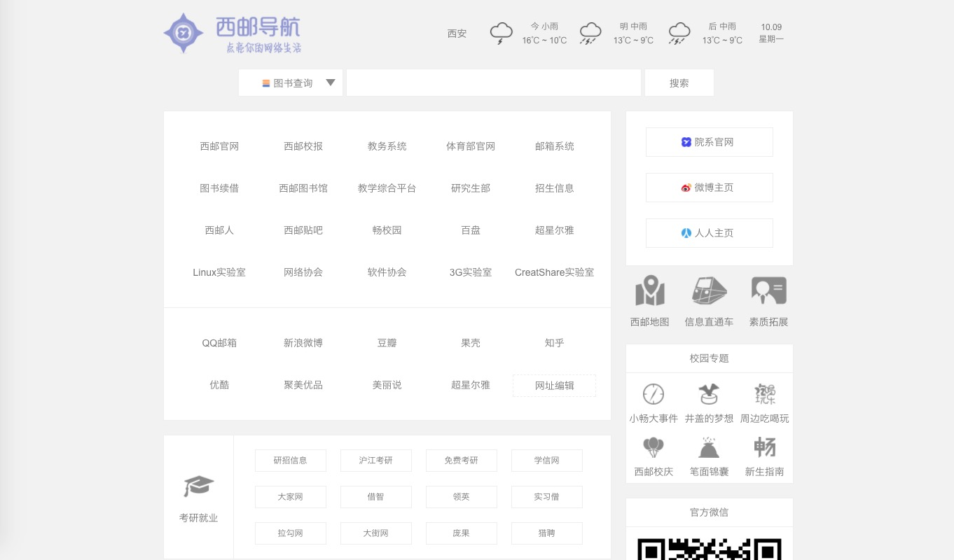Image resolution: width=954 pixels, height=560 pixels.
Task: Open the 信息直通车 train icon
Action: tap(709, 290)
